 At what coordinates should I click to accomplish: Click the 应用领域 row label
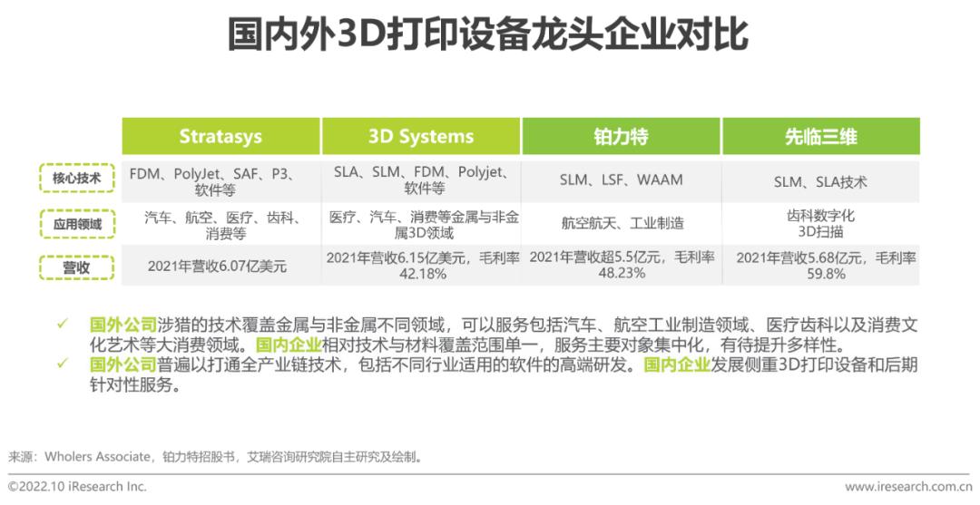tap(77, 224)
